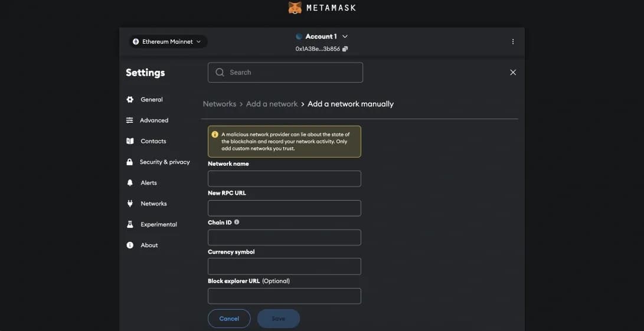
Task: Open General settings section
Action: (152, 99)
